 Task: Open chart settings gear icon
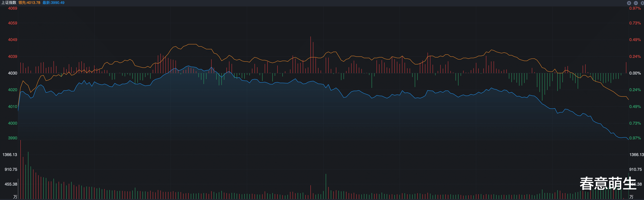[642, 3]
